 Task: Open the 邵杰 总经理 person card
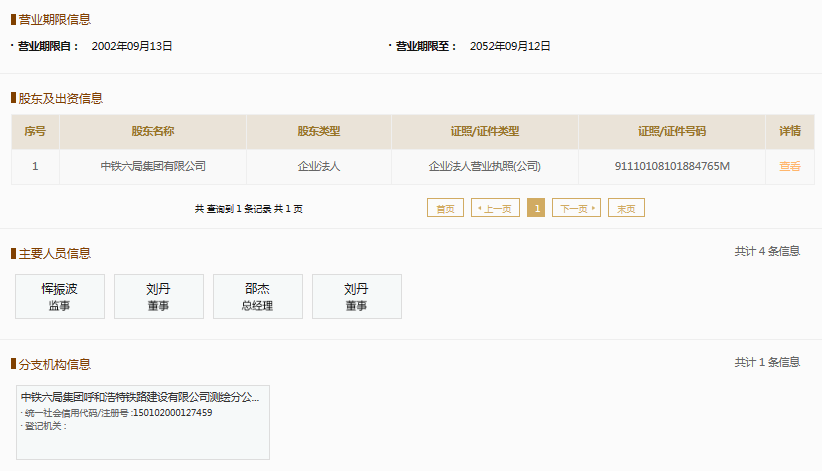257,296
